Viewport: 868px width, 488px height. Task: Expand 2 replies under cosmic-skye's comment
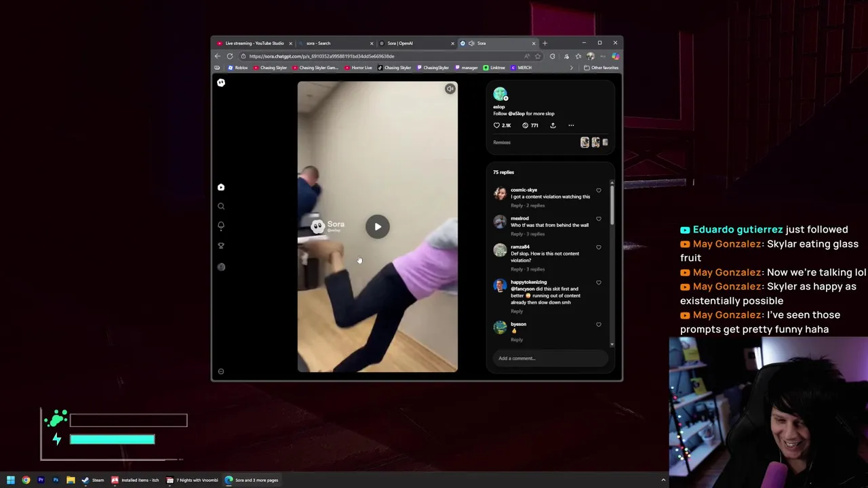tap(536, 205)
